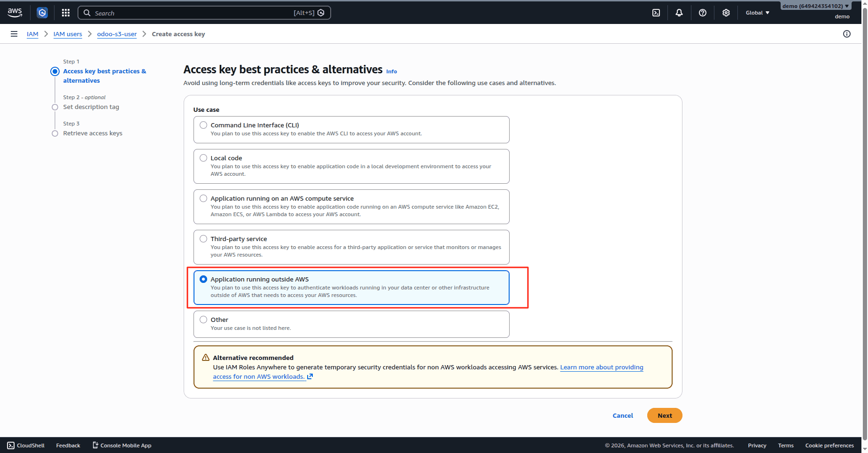Select Command Line Interface (CLI) option
868x453 pixels.
tap(351, 130)
